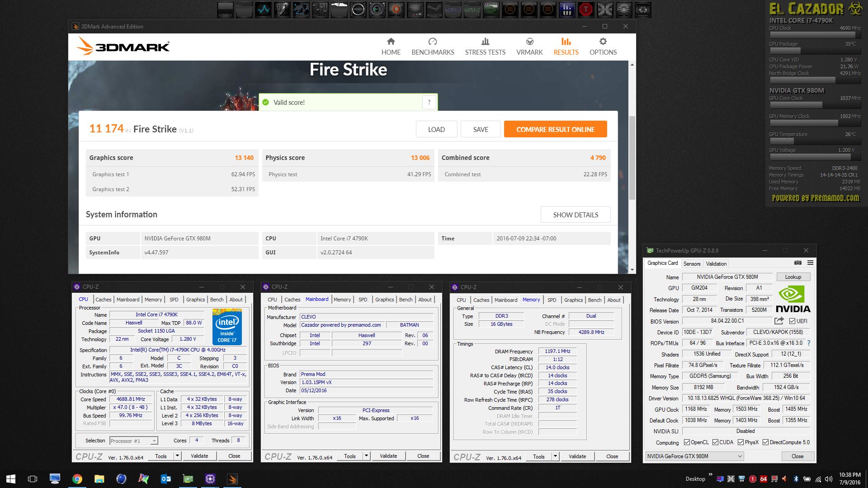Image resolution: width=868 pixels, height=488 pixels.
Task: Click GPU-Z screenshot camera icon
Action: click(798, 263)
